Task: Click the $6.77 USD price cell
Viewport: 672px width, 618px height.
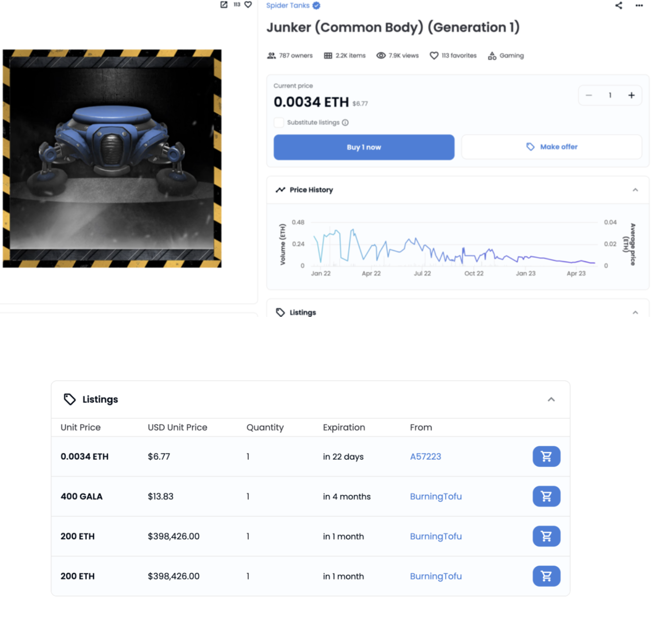Action: [159, 457]
